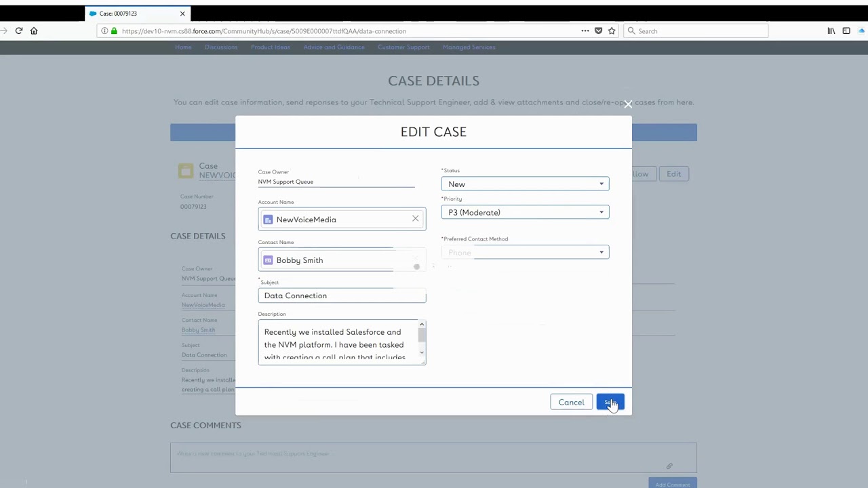Click into the Subject field Data Connection
Image resolution: width=868 pixels, height=488 pixels.
tap(342, 296)
